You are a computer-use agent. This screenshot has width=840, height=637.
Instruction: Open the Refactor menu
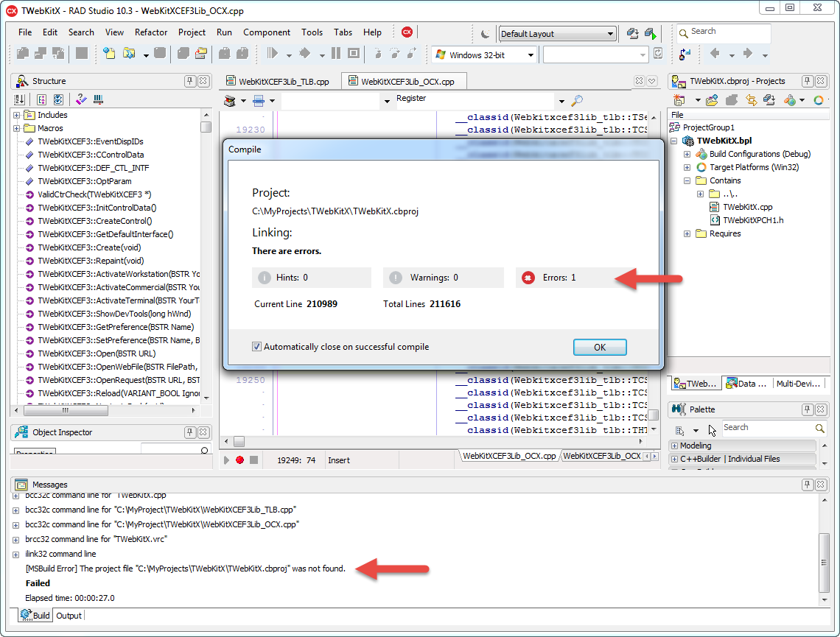[151, 32]
